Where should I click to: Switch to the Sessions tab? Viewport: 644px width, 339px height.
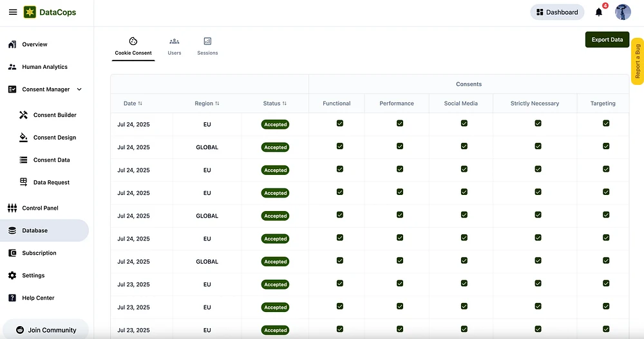(x=207, y=46)
